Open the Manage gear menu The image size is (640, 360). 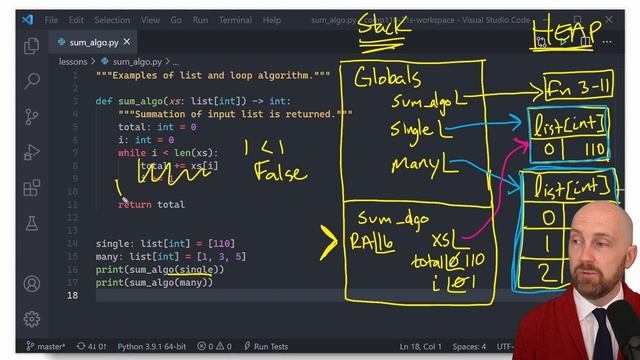point(31,319)
